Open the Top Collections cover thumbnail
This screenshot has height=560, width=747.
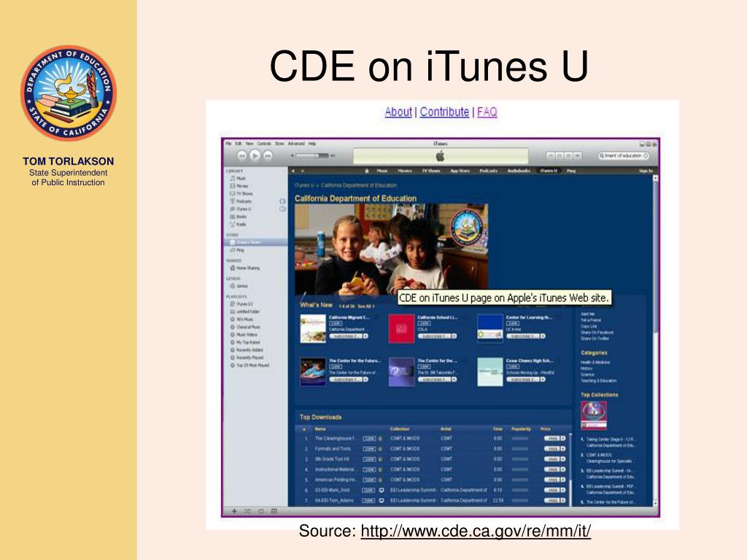coord(594,415)
